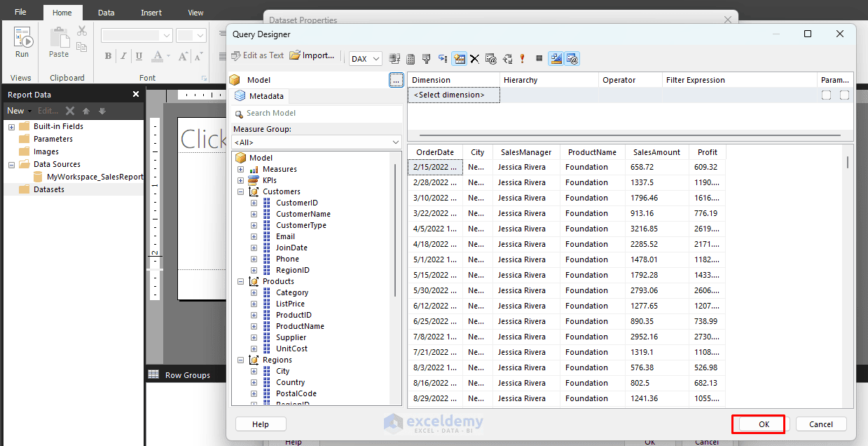
Task: Click the Edit as Text button
Action: 256,55
